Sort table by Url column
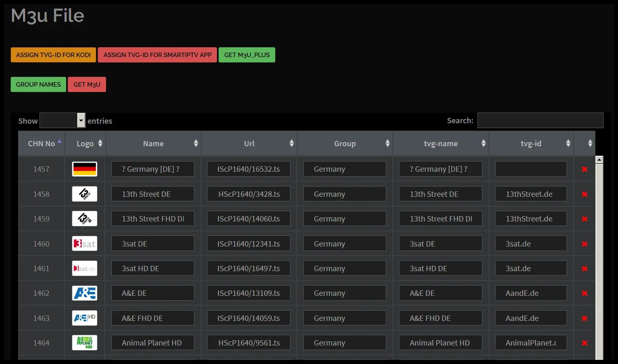Viewport: 618px width, 364px height. 249,143
